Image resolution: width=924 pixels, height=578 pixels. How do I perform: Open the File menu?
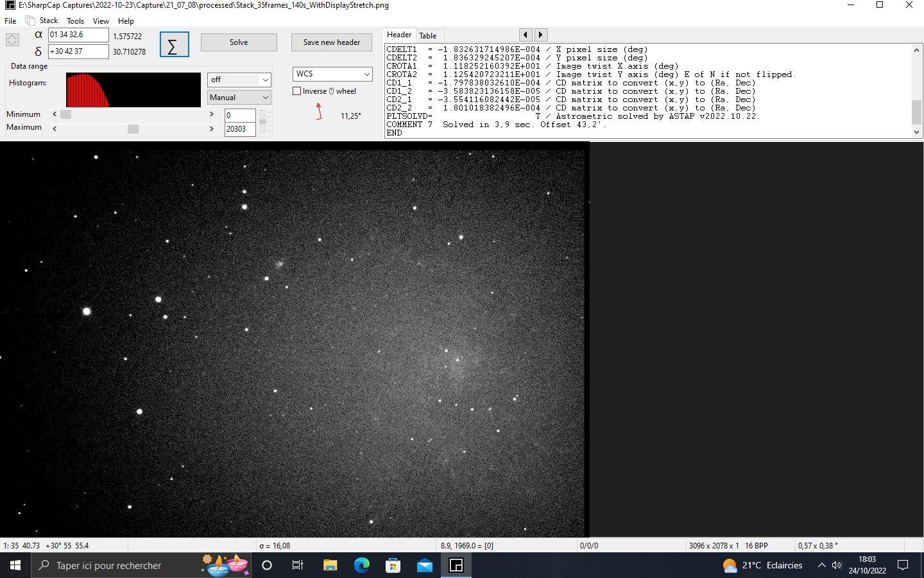tap(10, 21)
